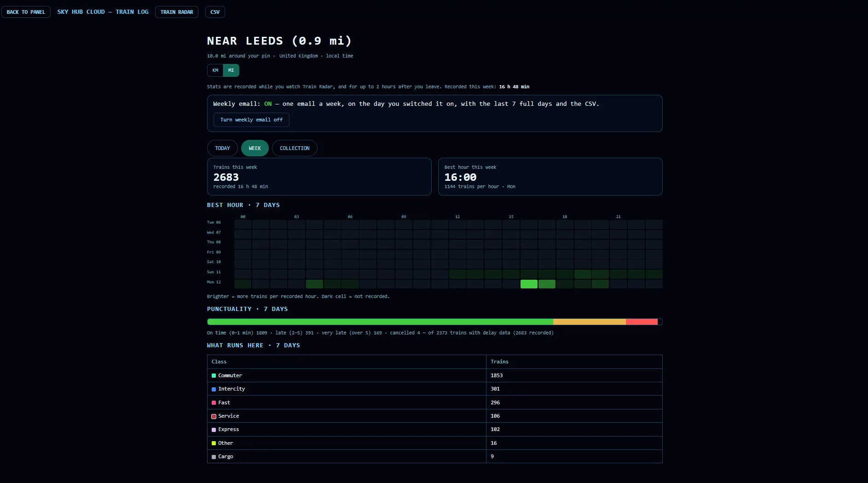Viewport: 868px width, 483px height.
Task: Click the 301 trains count cell
Action: pos(574,389)
